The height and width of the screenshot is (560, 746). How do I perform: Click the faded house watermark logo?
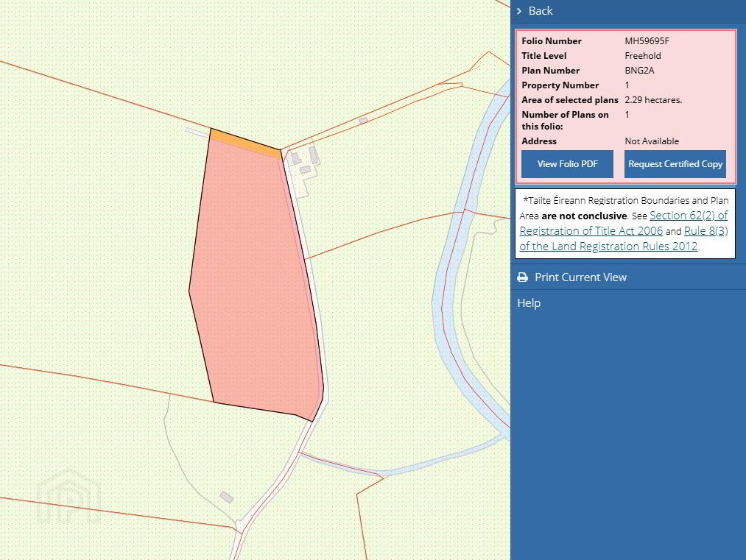coord(68,498)
